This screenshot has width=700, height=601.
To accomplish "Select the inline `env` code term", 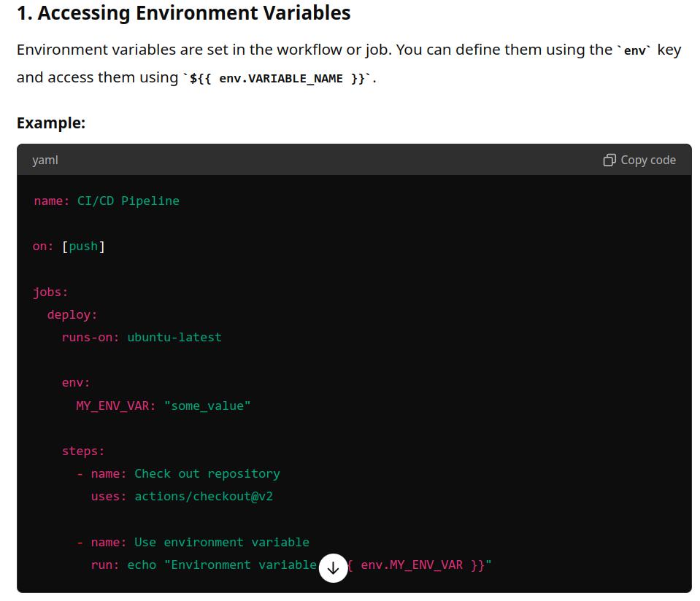I will [634, 51].
